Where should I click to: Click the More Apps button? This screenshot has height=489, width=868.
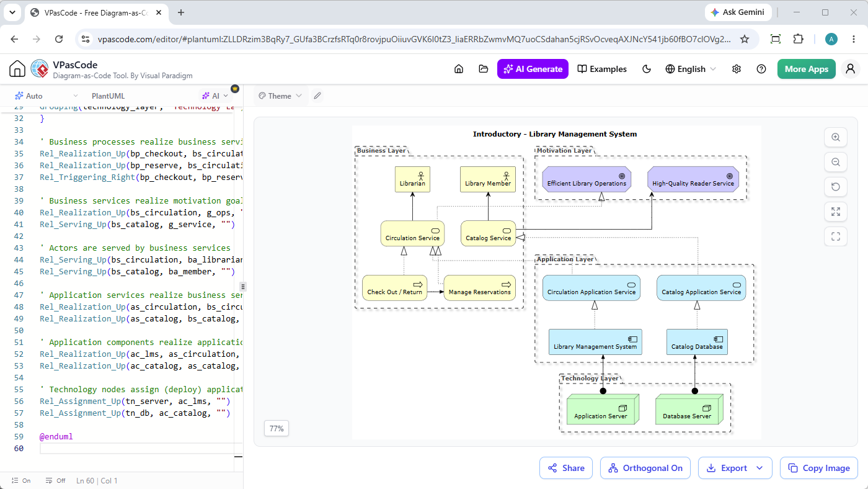pos(807,69)
